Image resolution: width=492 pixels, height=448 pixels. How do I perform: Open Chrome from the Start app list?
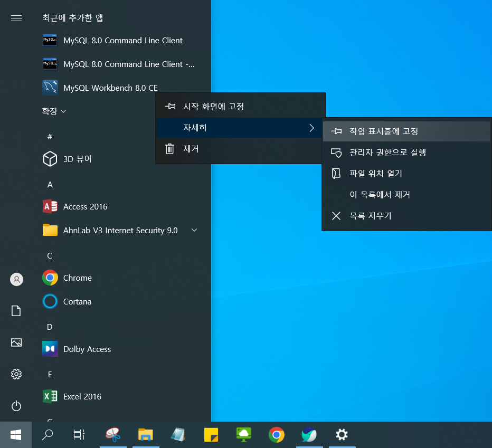click(50, 278)
